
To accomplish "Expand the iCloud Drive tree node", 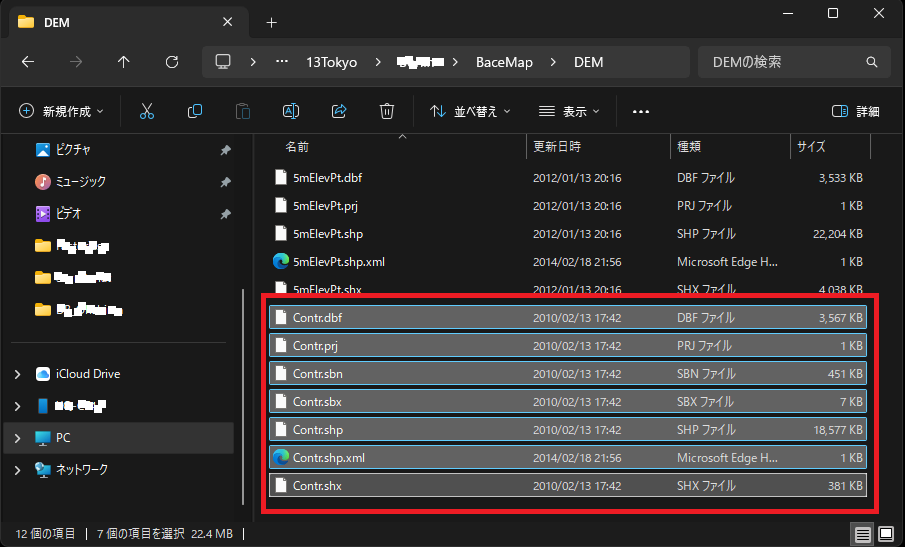I will (17, 374).
